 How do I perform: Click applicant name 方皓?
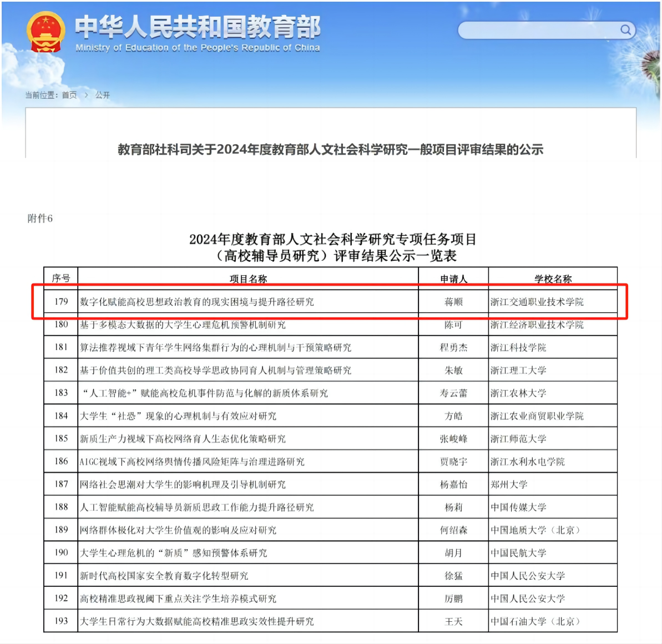453,416
